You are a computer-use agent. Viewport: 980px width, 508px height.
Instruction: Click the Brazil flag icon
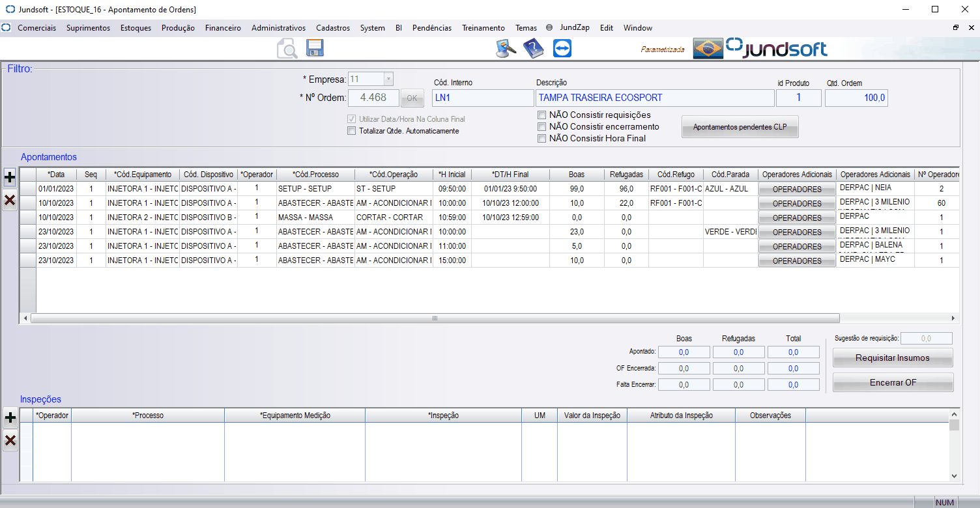click(x=708, y=48)
